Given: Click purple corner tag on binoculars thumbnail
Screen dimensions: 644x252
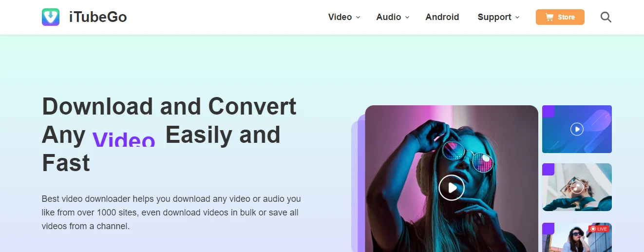Looking at the screenshot, I should (548, 169).
